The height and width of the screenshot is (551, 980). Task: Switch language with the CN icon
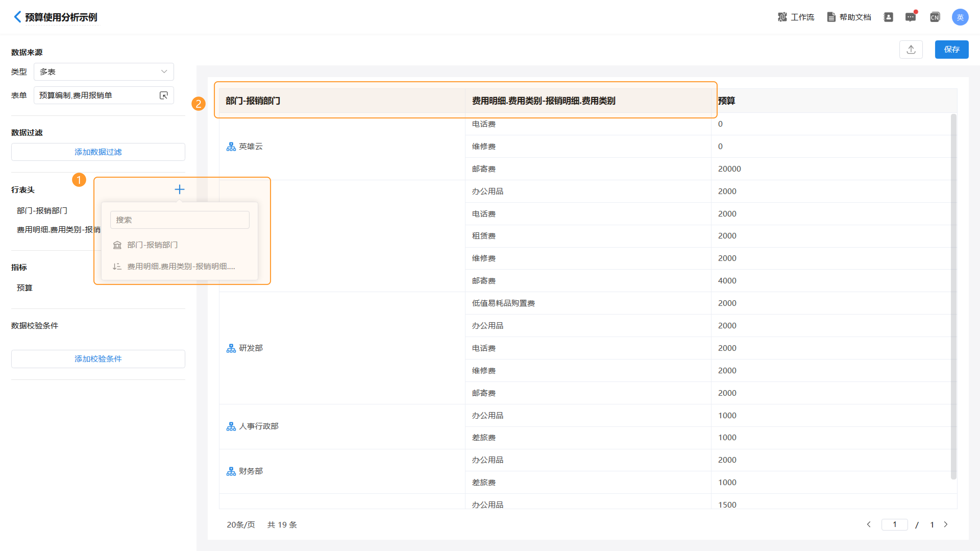tap(935, 17)
